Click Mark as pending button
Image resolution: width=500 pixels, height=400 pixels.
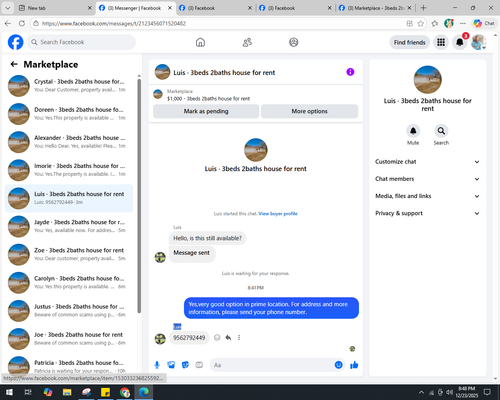(x=206, y=111)
